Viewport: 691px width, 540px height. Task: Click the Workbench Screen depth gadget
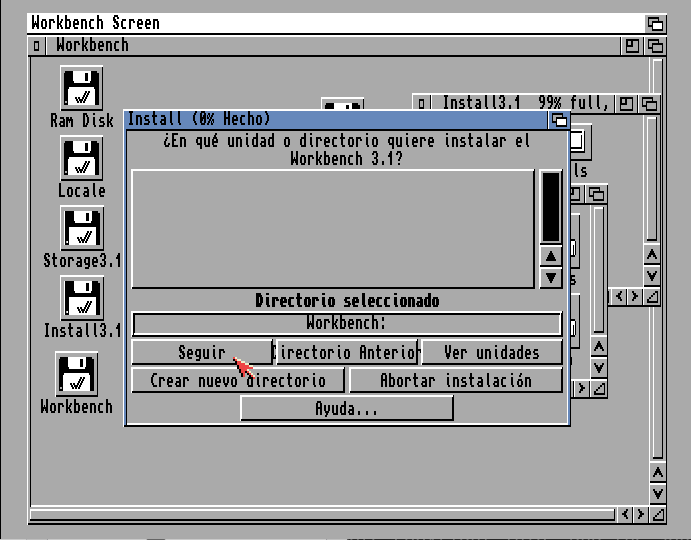click(655, 23)
